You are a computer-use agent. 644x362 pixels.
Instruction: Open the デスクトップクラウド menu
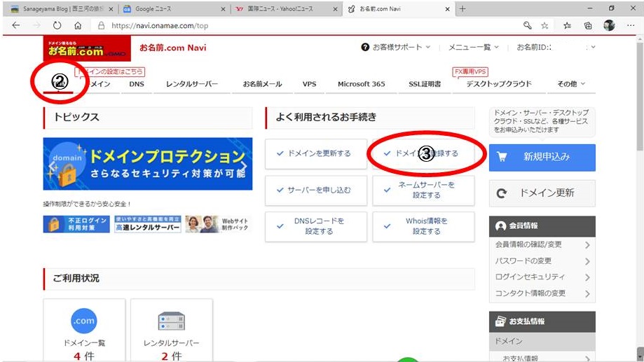pyautogui.click(x=499, y=84)
